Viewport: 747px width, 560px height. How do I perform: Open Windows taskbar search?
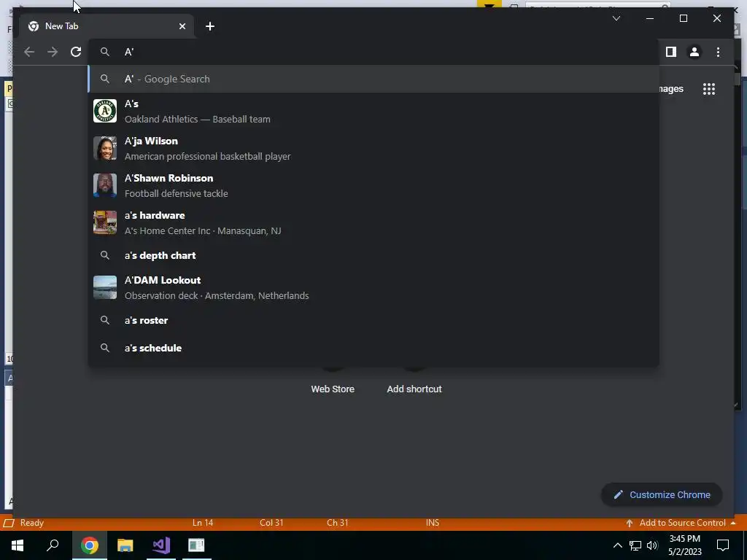tap(53, 545)
